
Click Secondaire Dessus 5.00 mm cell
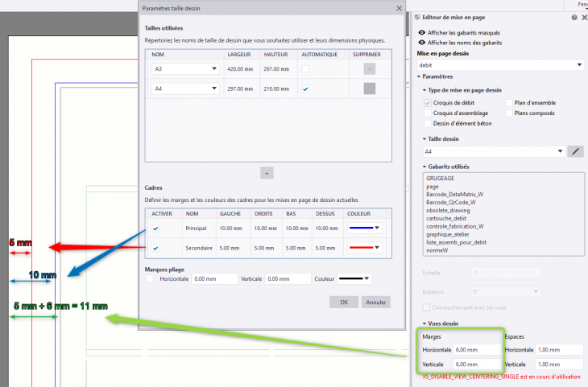pyautogui.click(x=325, y=248)
